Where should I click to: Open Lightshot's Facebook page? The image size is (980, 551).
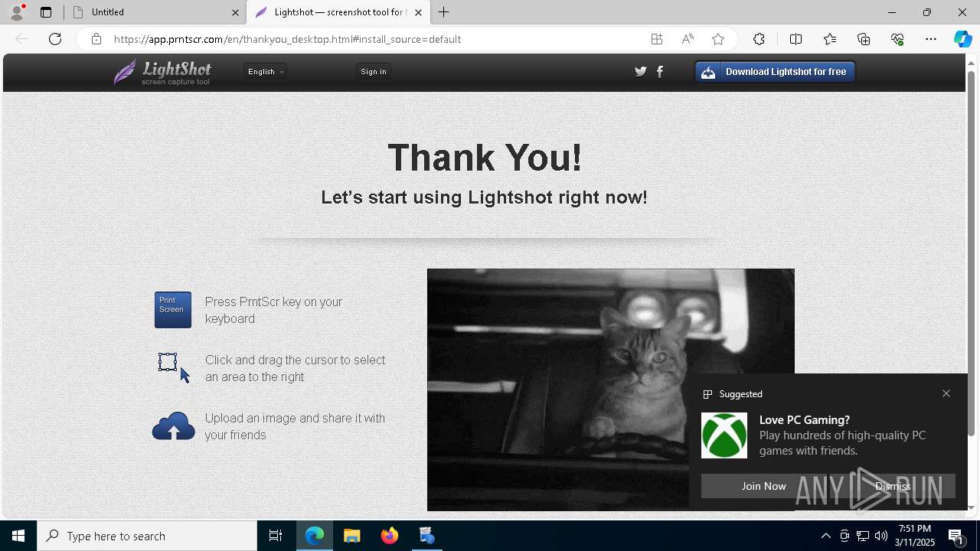click(x=660, y=71)
